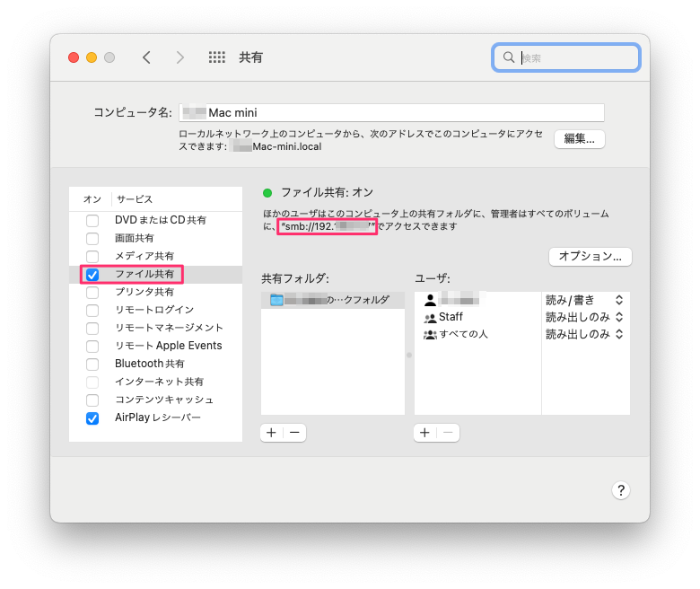Click the コンピュータ名 text field
The image size is (700, 589).
click(391, 112)
